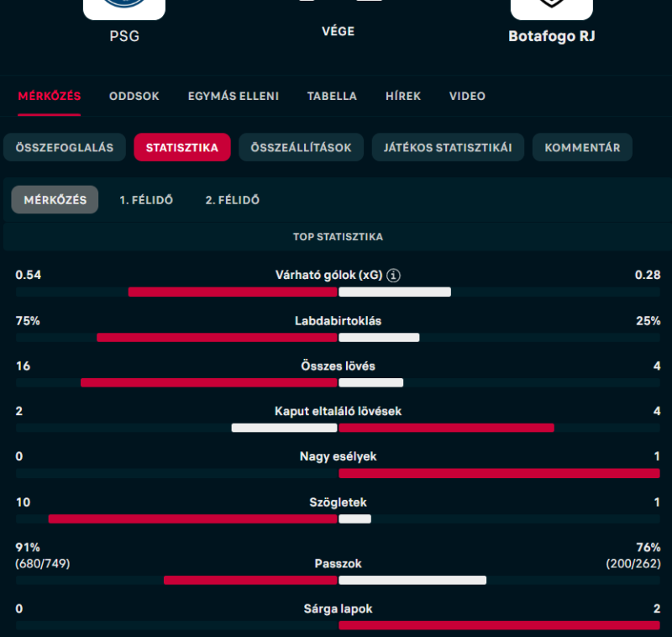Click the Labdabirtoklás label
This screenshot has height=637, width=672.
click(x=338, y=321)
